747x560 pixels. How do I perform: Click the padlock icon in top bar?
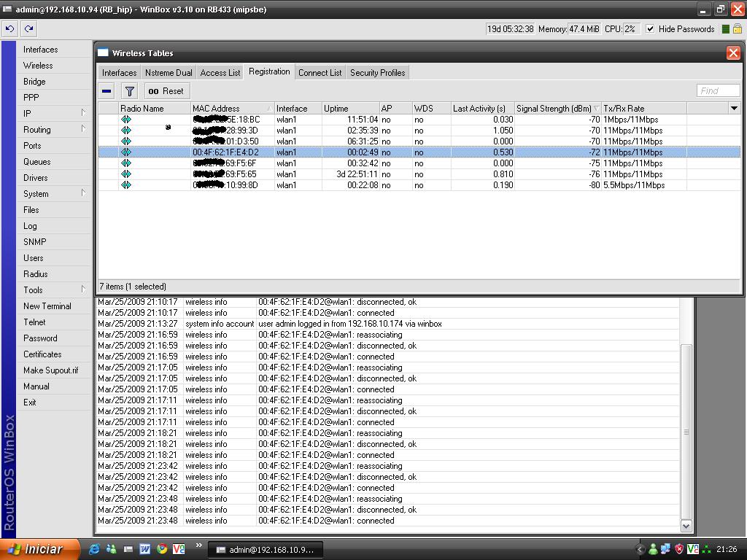pyautogui.click(x=738, y=29)
